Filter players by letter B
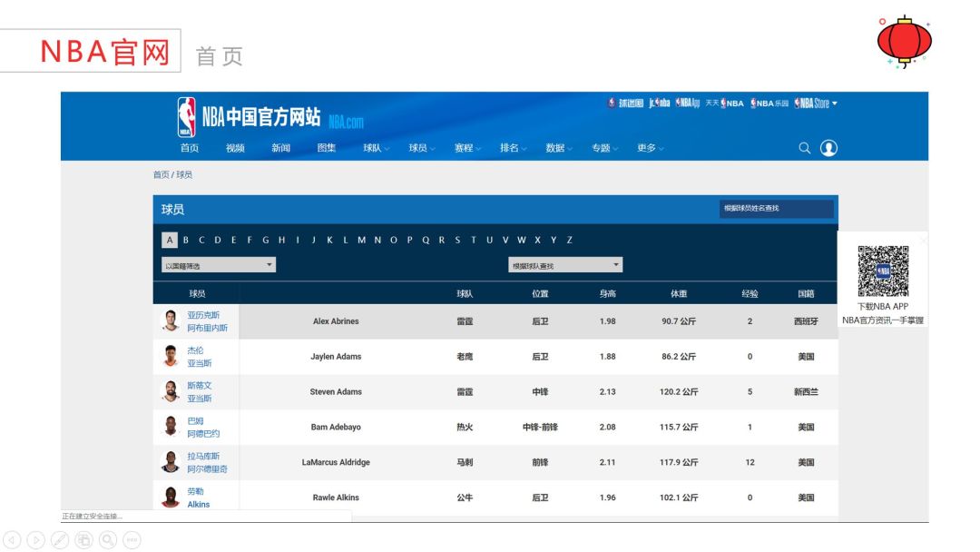This screenshot has width=980, height=552. coord(186,240)
